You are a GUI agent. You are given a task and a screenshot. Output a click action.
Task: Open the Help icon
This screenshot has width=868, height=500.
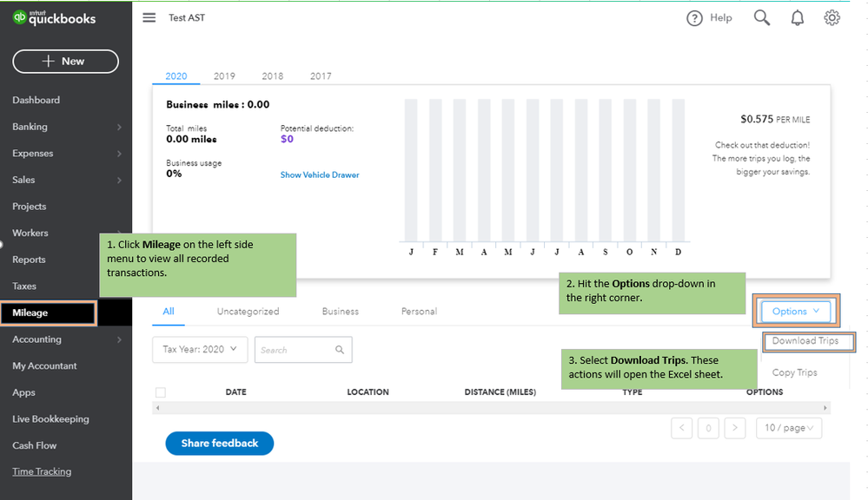point(694,18)
